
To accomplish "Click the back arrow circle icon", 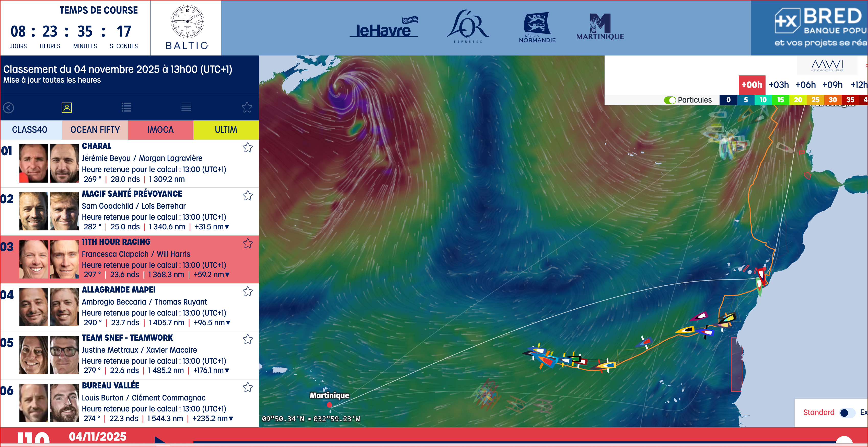I will 8,108.
